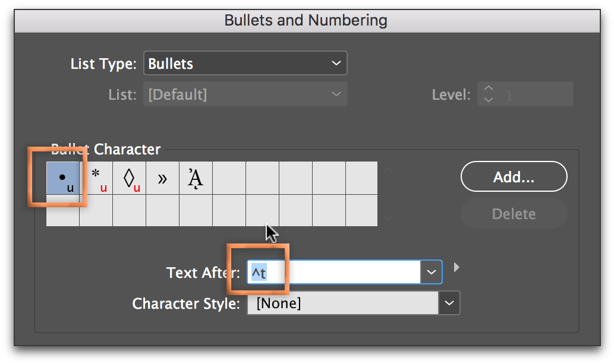Open the List Type dropdown
This screenshot has width=614, height=364.
245,63
